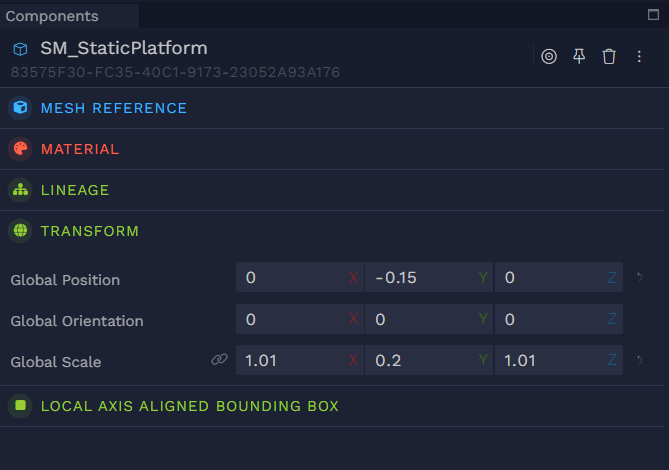Open the three-dot more options menu
Viewport: 669px width, 470px height.
point(640,56)
